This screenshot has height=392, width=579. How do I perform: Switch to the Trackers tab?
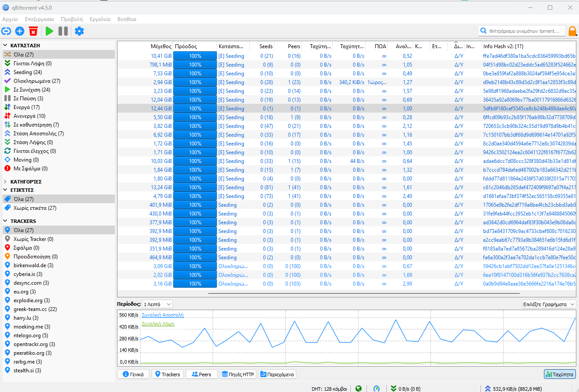pyautogui.click(x=167, y=374)
